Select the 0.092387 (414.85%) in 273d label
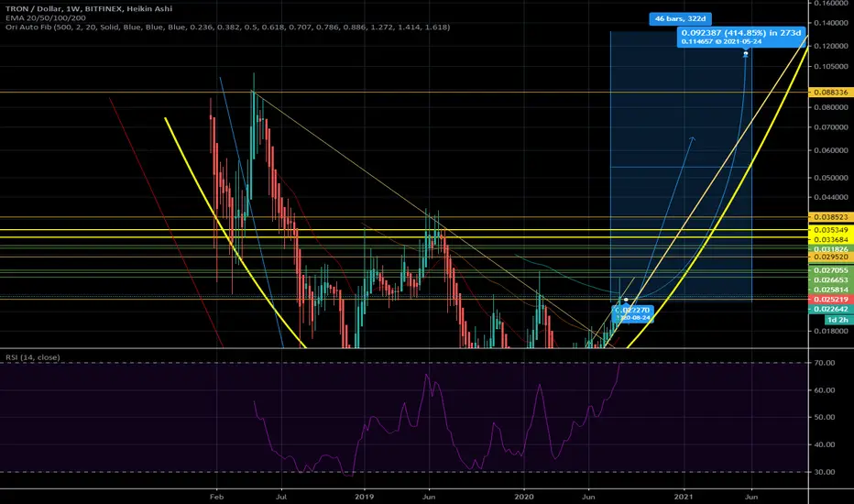The height and width of the screenshot is (504, 854). coord(740,37)
